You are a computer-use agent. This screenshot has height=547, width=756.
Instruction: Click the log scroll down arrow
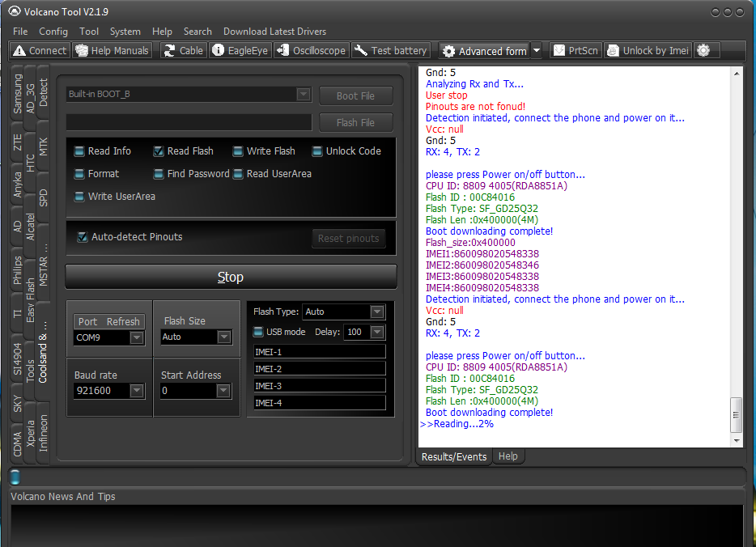[737, 440]
